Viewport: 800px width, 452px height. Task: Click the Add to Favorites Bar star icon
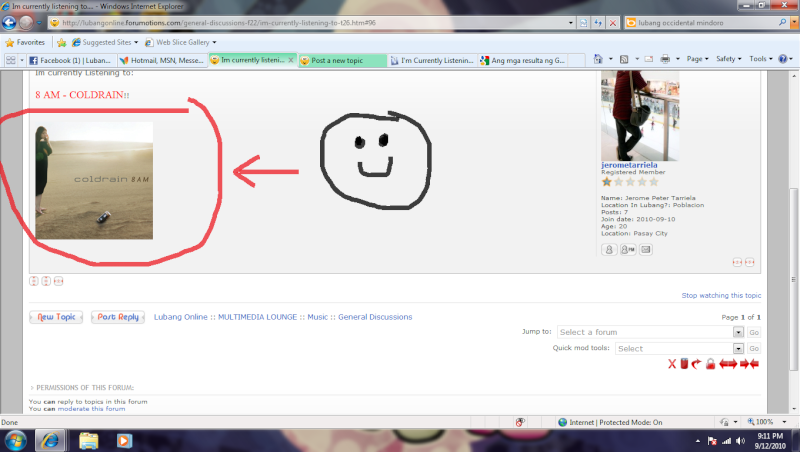(x=62, y=42)
